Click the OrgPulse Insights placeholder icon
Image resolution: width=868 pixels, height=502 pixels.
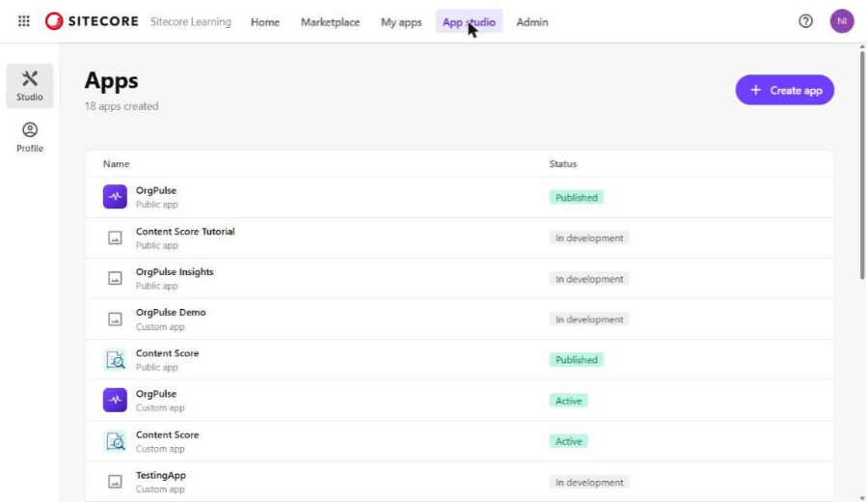click(x=115, y=278)
